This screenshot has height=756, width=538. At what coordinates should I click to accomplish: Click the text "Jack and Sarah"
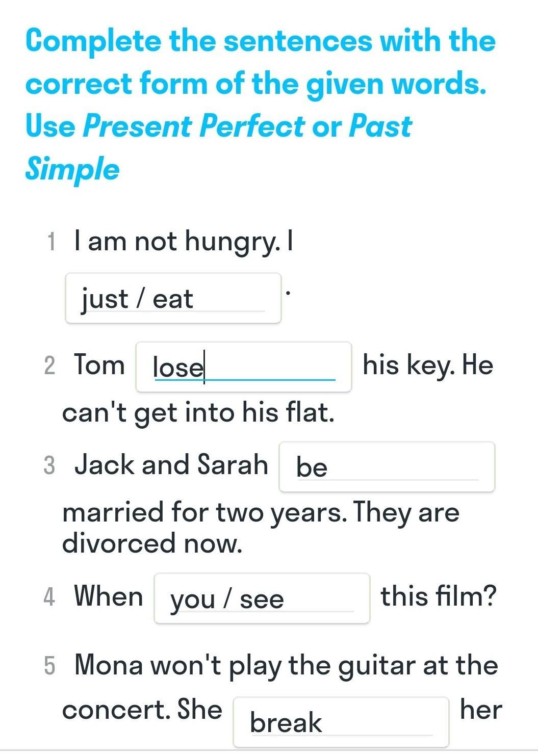tap(171, 464)
